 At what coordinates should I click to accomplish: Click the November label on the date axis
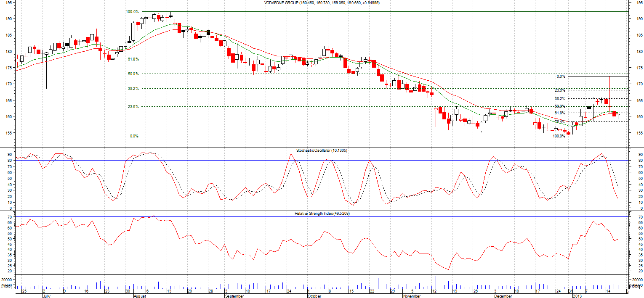(411, 296)
